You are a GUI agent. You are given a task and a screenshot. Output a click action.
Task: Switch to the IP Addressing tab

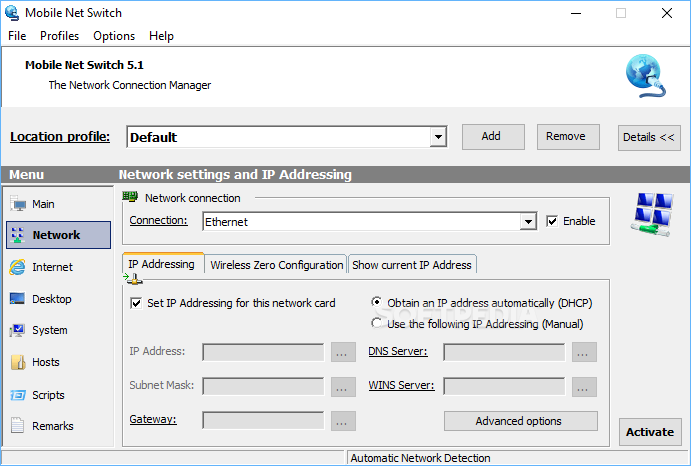pyautogui.click(x=161, y=264)
